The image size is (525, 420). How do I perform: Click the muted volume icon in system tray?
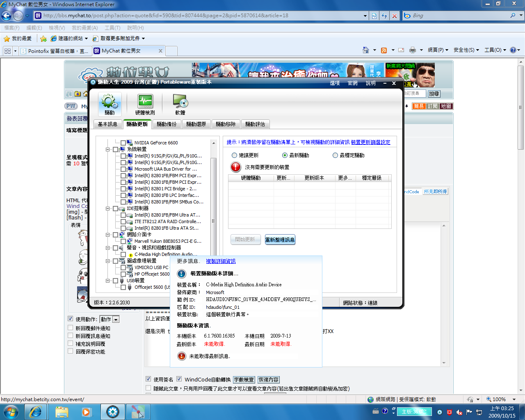pyautogui.click(x=459, y=412)
